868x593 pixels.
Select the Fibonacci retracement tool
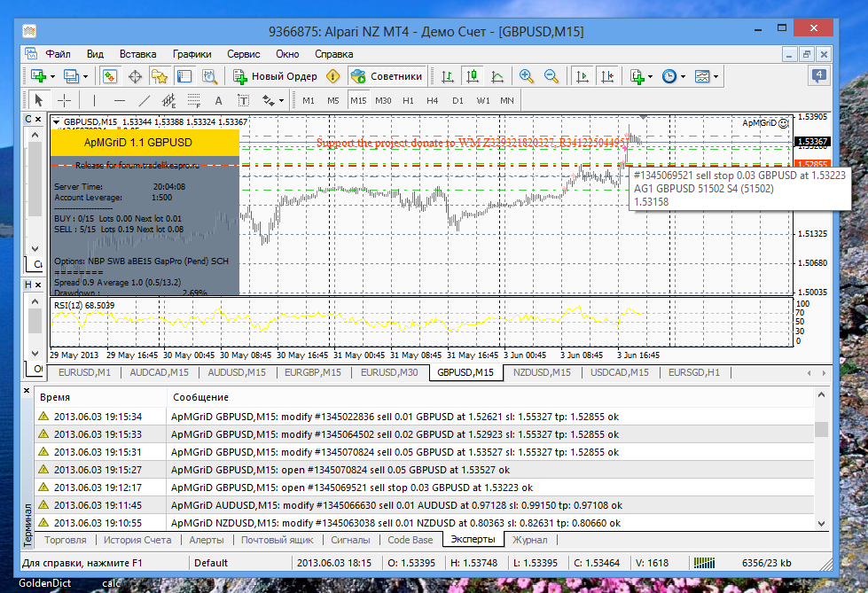point(193,100)
